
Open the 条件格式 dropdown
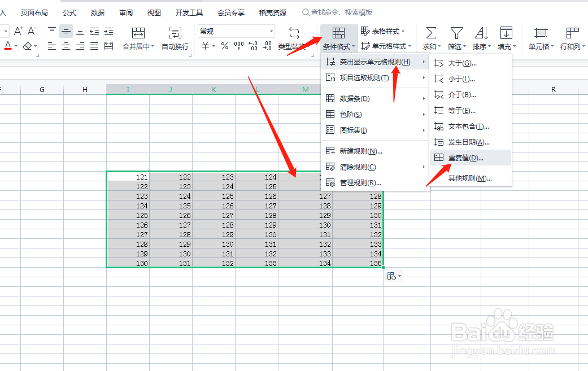[338, 47]
